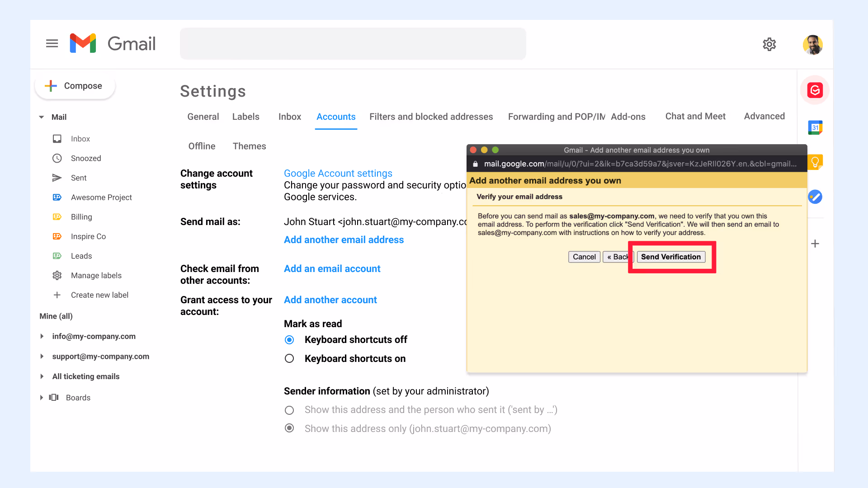Select Keyboard shortcuts off radio button

tap(289, 339)
